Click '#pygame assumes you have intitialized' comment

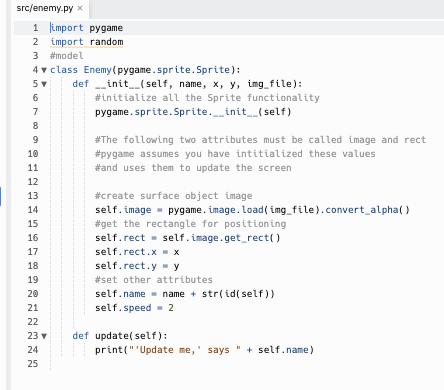[235, 154]
